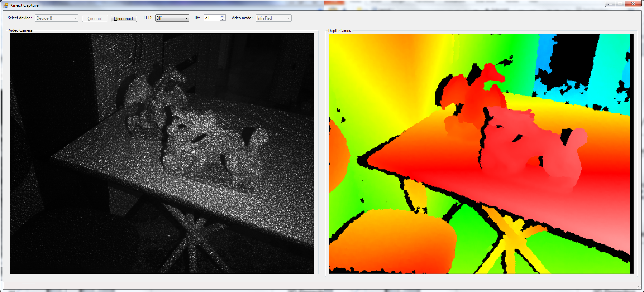Maximize the Kinect Capture window
Image resolution: width=644 pixels, height=292 pixels.
[x=620, y=4]
